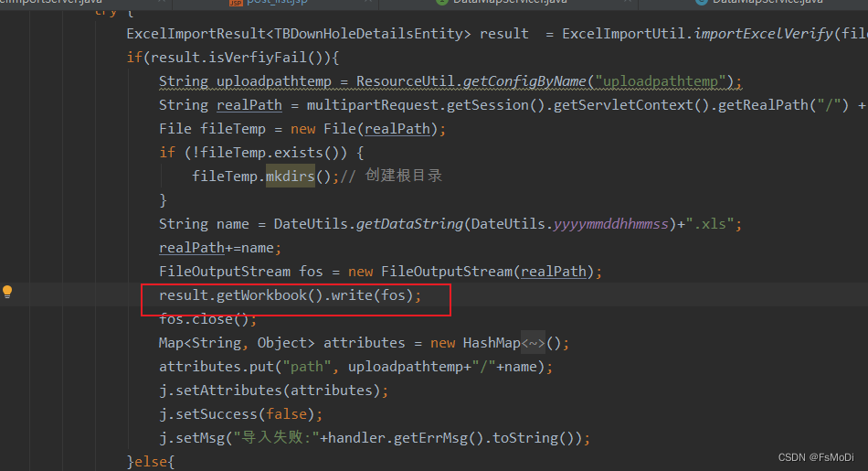Click result.getWorkbook().write(fos); statement
Image resolution: width=868 pixels, height=471 pixels.
pyautogui.click(x=290, y=295)
